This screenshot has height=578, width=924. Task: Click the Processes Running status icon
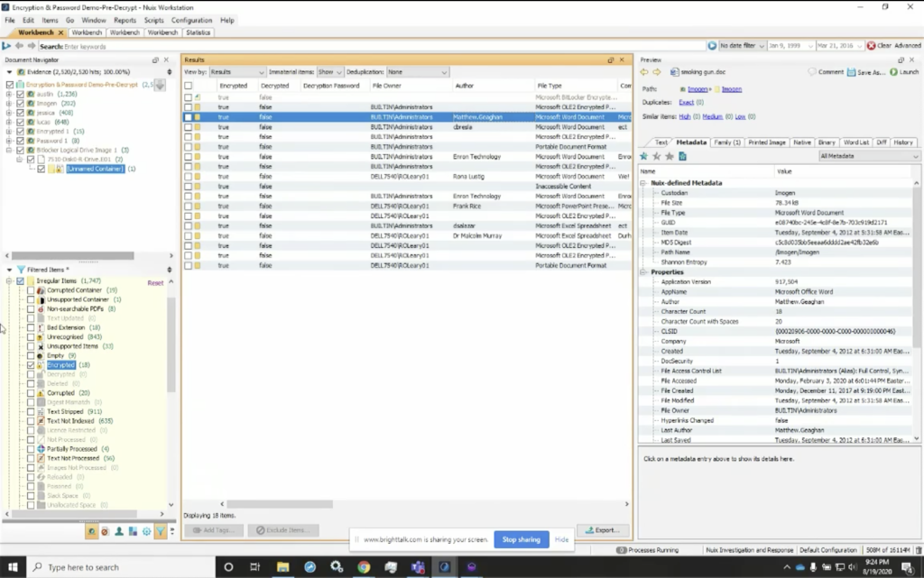click(621, 550)
